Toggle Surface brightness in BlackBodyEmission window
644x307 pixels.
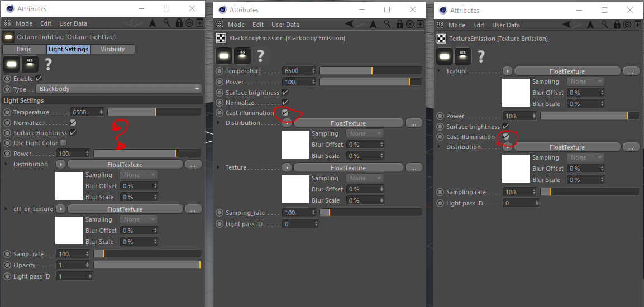tap(285, 92)
